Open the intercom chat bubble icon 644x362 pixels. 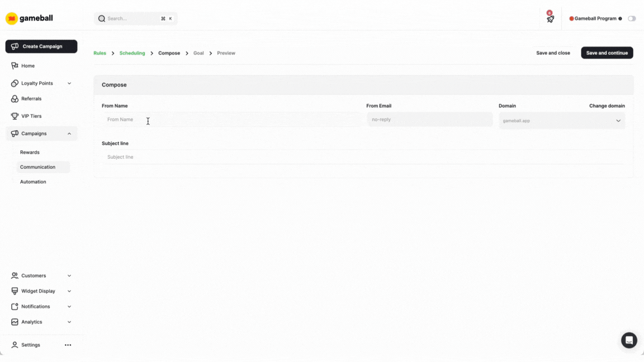[x=628, y=340]
